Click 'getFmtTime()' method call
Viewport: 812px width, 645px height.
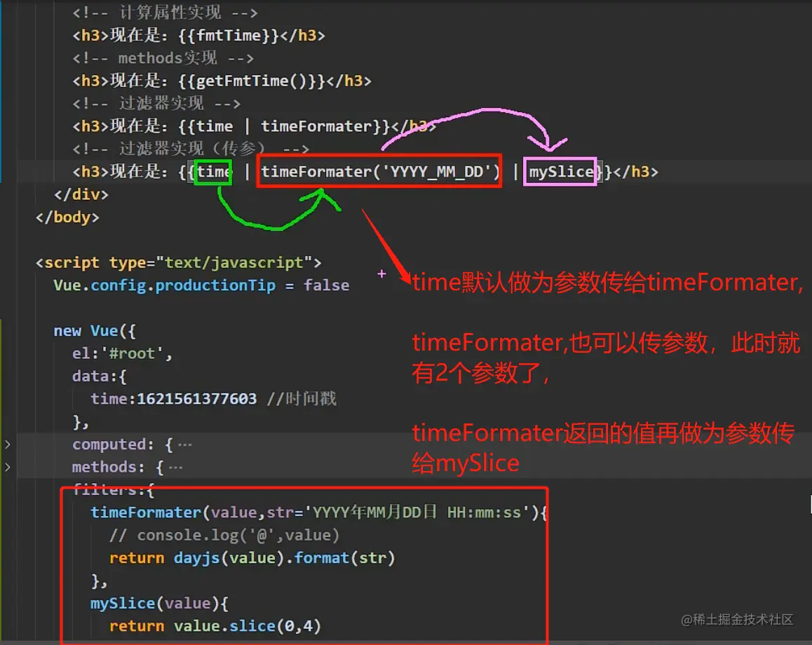[x=251, y=81]
